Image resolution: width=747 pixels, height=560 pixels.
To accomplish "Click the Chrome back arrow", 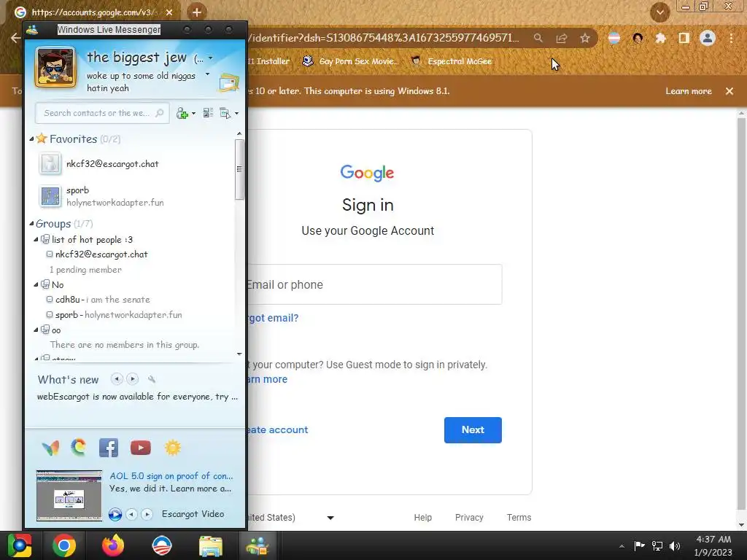I will [15, 38].
